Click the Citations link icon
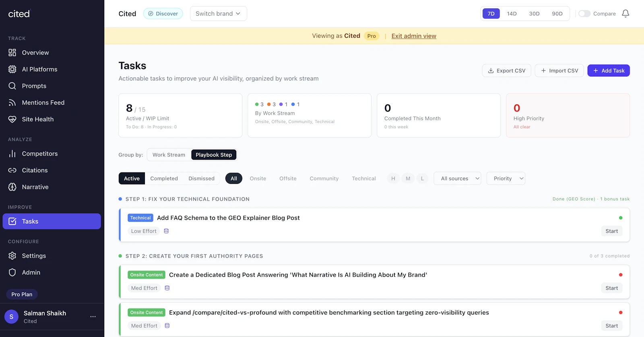 [x=12, y=171]
